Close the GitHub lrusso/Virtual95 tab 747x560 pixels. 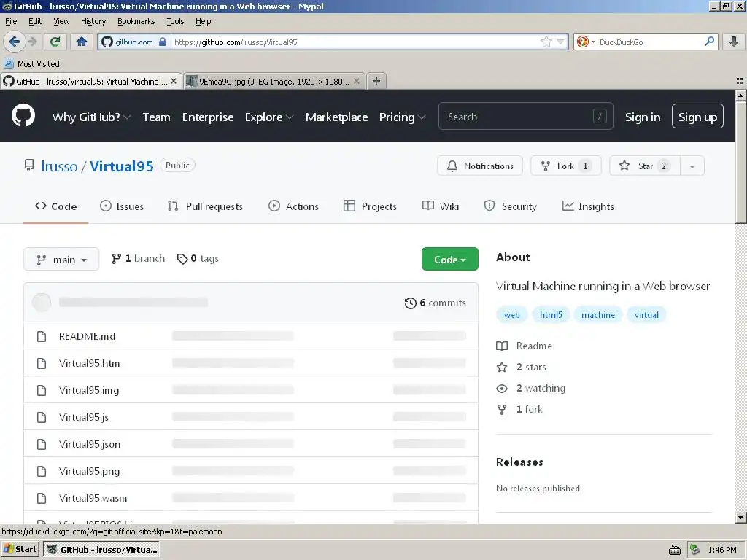pyautogui.click(x=174, y=81)
